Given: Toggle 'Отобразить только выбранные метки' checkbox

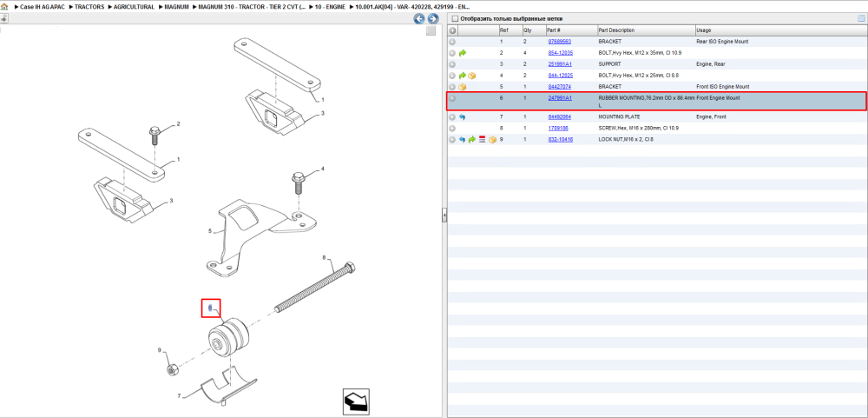Looking at the screenshot, I should tap(455, 19).
